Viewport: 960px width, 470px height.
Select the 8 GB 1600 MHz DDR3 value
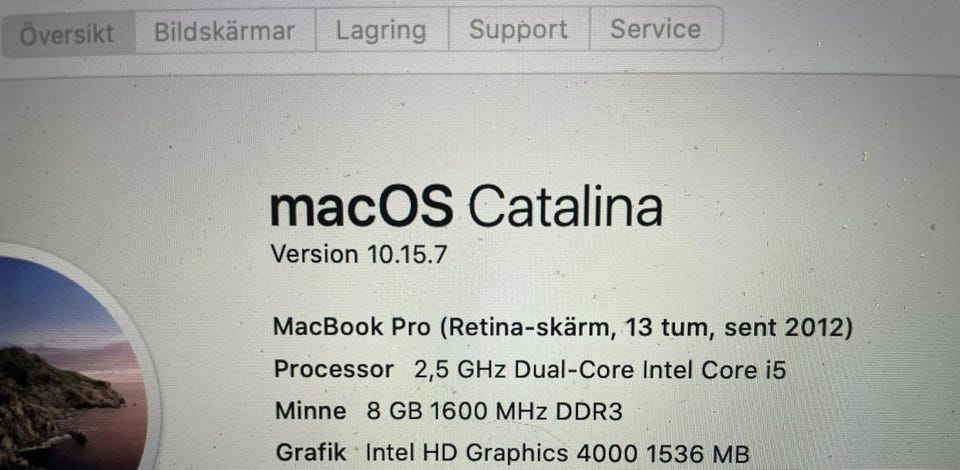click(494, 411)
